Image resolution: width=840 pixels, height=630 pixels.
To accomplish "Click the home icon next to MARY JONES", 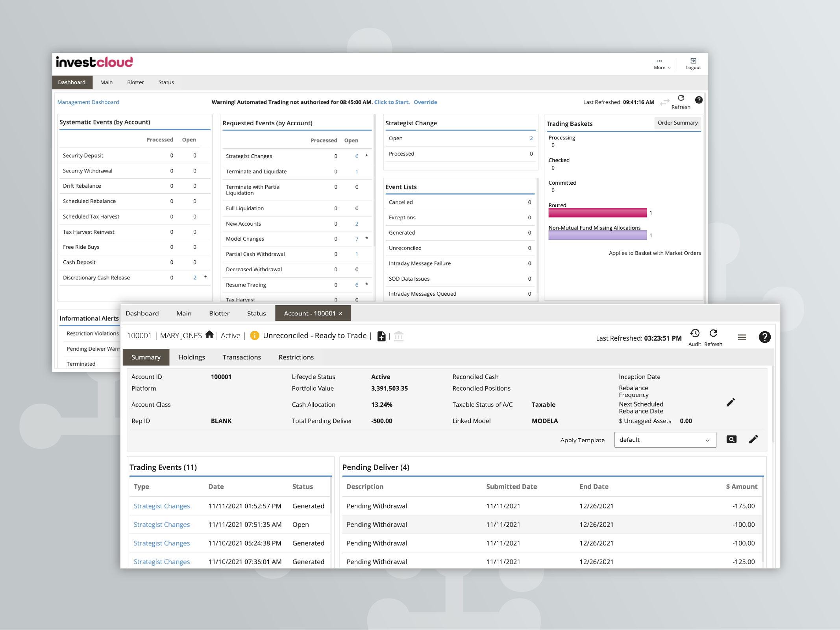I will [209, 335].
